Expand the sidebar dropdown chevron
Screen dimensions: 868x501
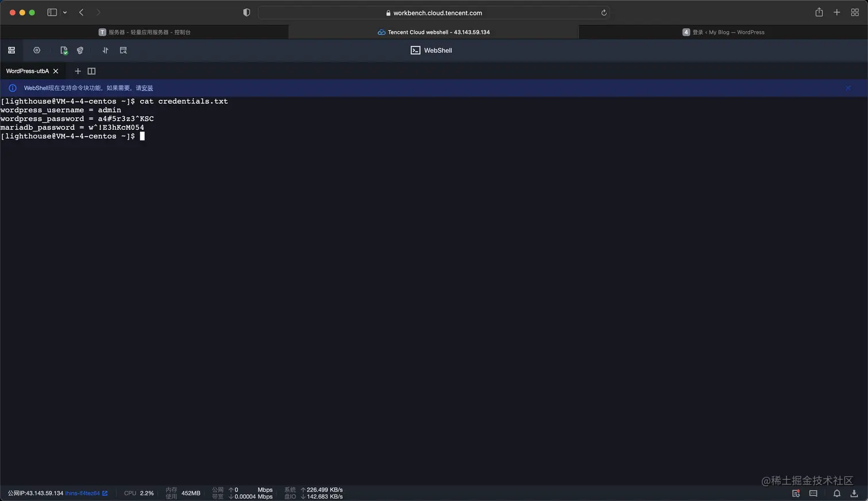point(65,13)
